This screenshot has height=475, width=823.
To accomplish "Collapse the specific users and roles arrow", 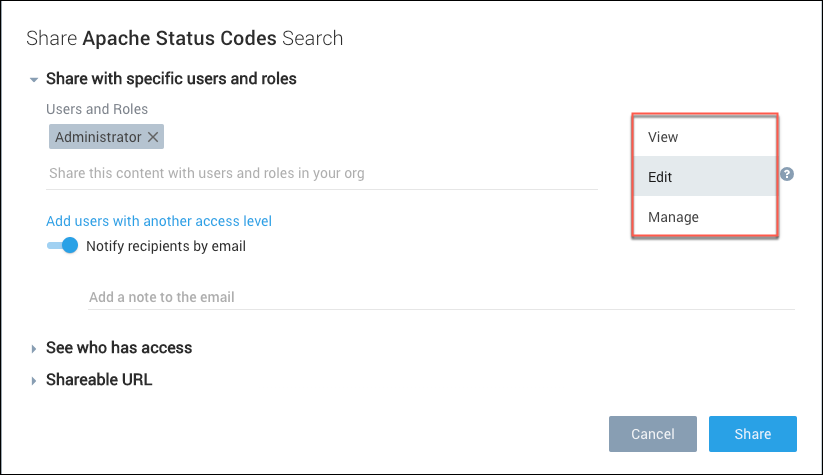I will (34, 79).
